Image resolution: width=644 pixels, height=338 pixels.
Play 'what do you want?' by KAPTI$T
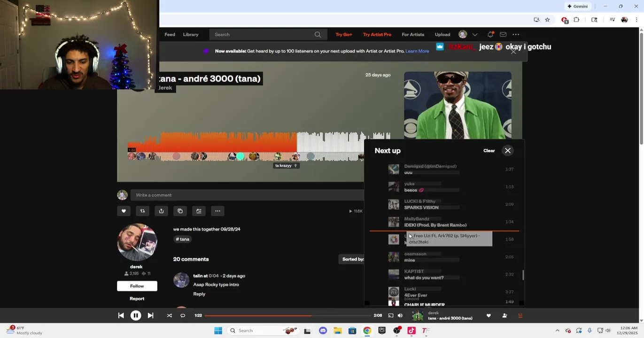click(424, 278)
